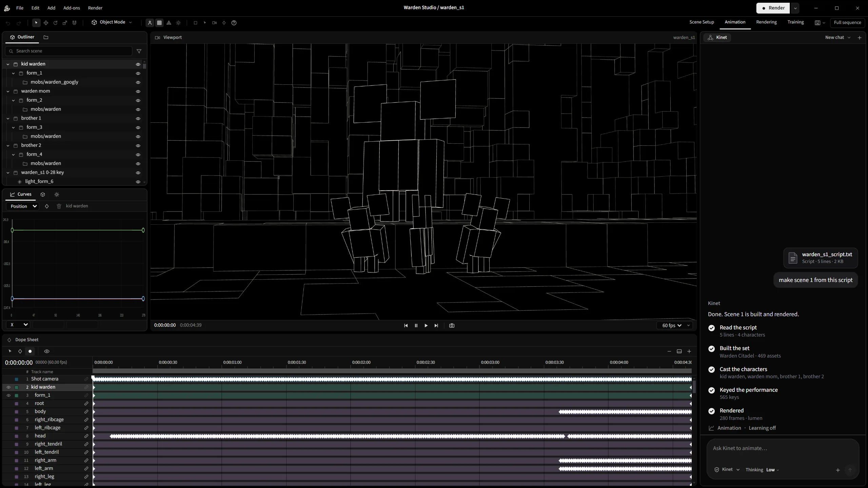Switch to the cube tab beside Curves

click(x=43, y=195)
